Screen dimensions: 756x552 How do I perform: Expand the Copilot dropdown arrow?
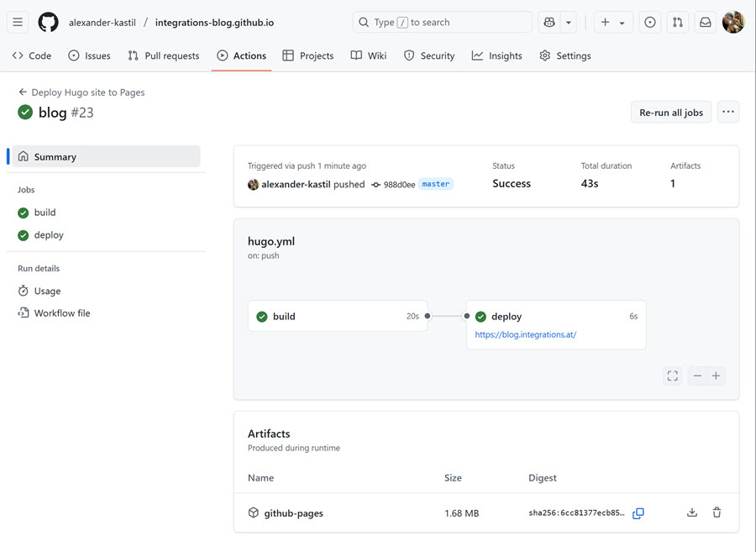point(569,22)
